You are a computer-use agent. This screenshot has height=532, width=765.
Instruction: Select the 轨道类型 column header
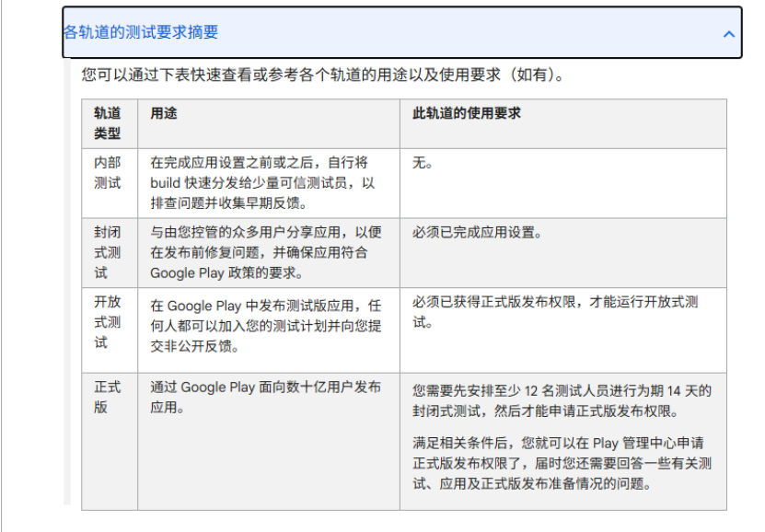108,122
